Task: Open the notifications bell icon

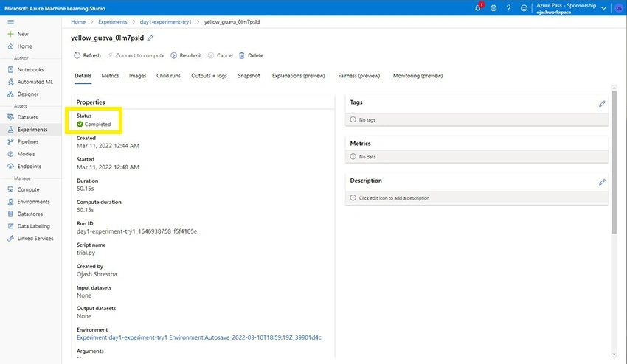Action: (478, 7)
